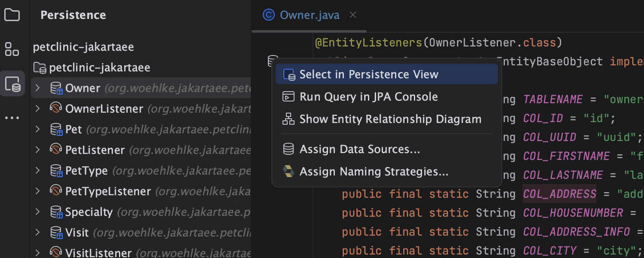Screen dimensions: 644x258
Task: Click the petclinic-jakartaee persistence unit icon
Action: [x=39, y=68]
